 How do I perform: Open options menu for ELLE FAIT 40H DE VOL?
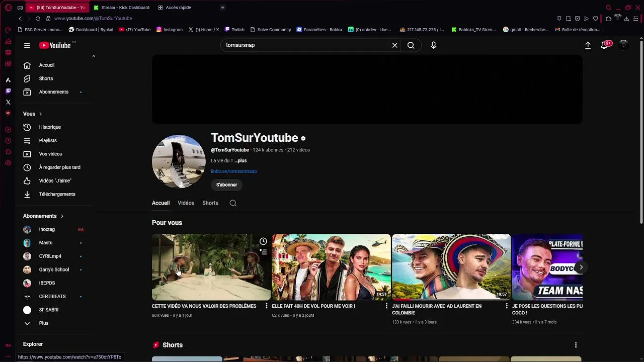coord(386,306)
